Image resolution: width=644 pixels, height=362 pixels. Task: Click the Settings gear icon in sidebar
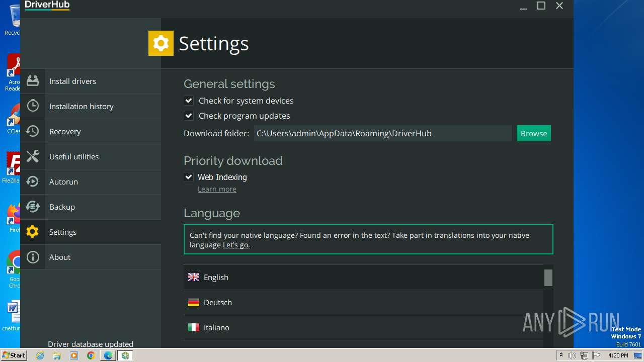33,232
